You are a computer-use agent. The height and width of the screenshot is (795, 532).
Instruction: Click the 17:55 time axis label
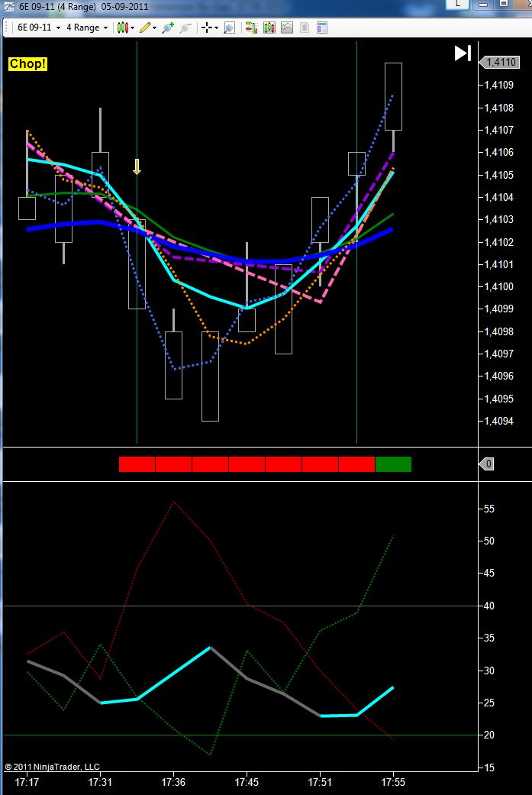[x=393, y=782]
